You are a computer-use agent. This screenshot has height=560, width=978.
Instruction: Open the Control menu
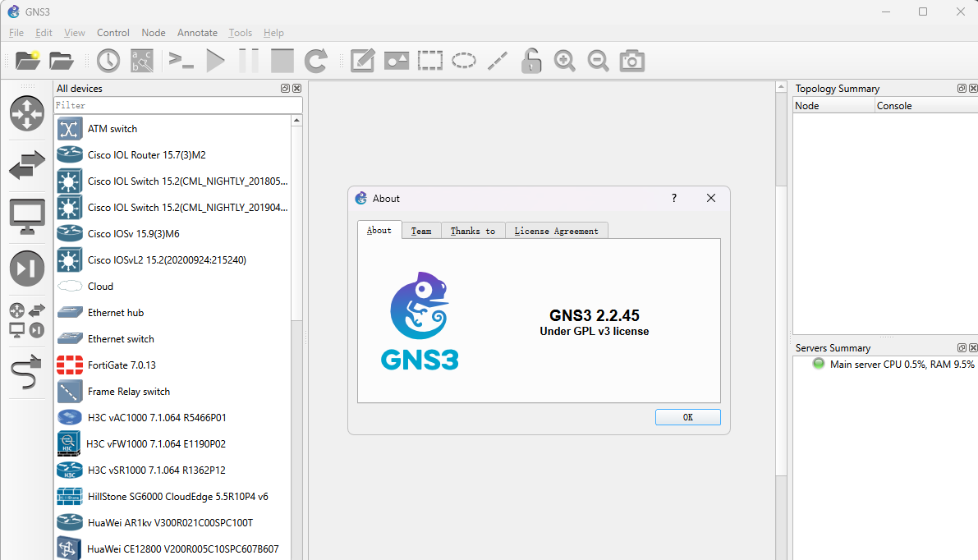click(112, 33)
